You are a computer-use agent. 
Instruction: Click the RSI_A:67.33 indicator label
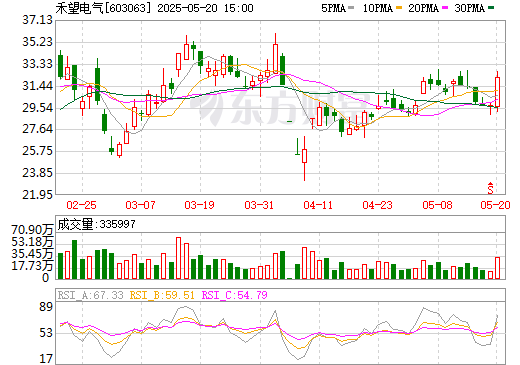pyautogui.click(x=90, y=295)
